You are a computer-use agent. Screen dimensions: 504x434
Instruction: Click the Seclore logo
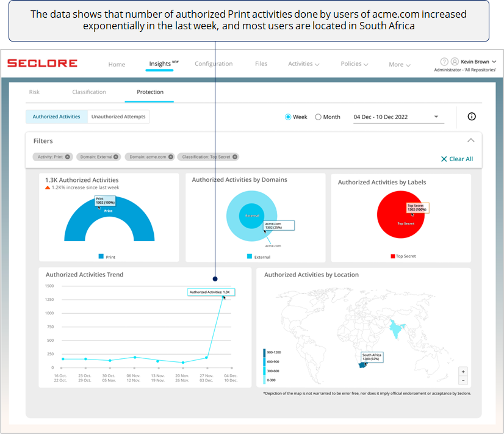[42, 63]
